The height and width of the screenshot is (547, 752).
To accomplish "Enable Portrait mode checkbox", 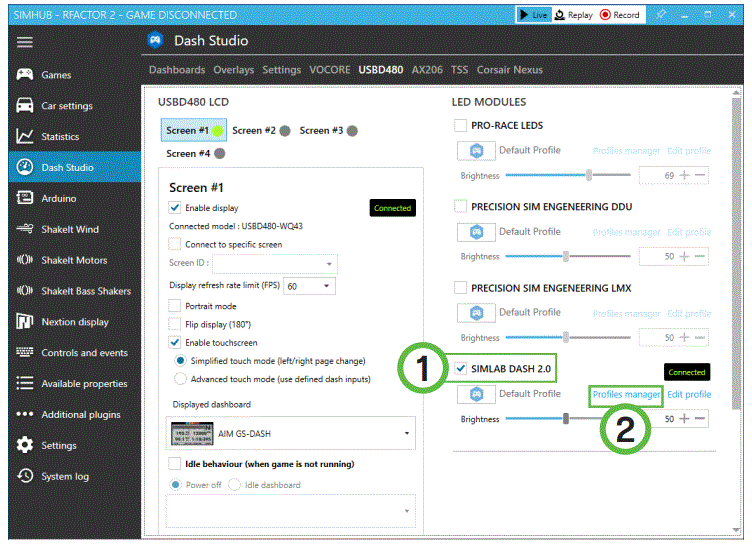I will [x=175, y=305].
